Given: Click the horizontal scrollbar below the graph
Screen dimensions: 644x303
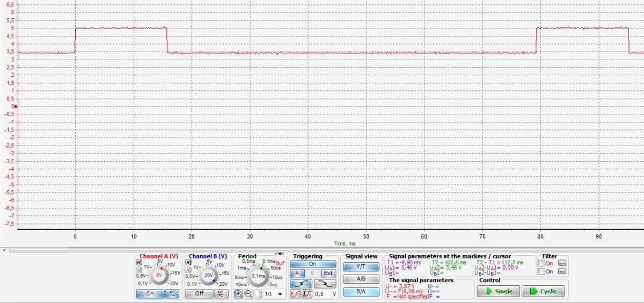Looking at the screenshot, I should (326, 249).
